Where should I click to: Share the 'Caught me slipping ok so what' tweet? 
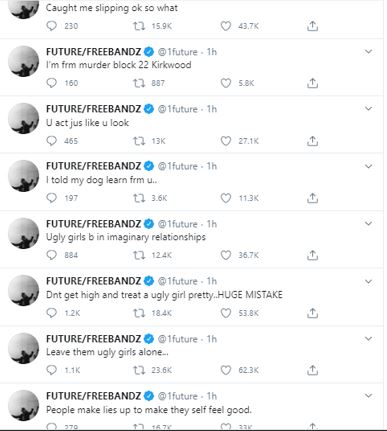pos(312,26)
